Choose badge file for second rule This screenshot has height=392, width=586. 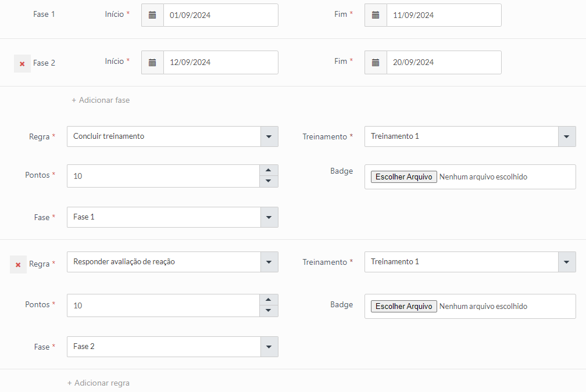pyautogui.click(x=403, y=306)
